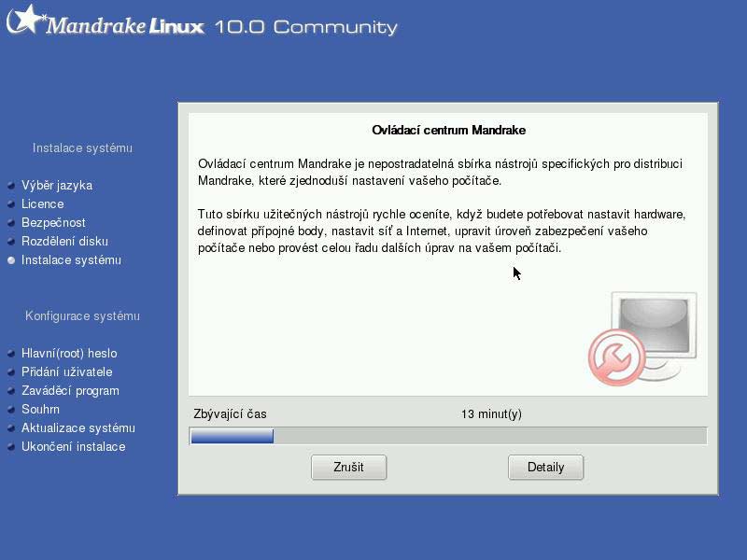Click the Mandrake star logo
Viewport: 747px width, 560px height.
25,20
